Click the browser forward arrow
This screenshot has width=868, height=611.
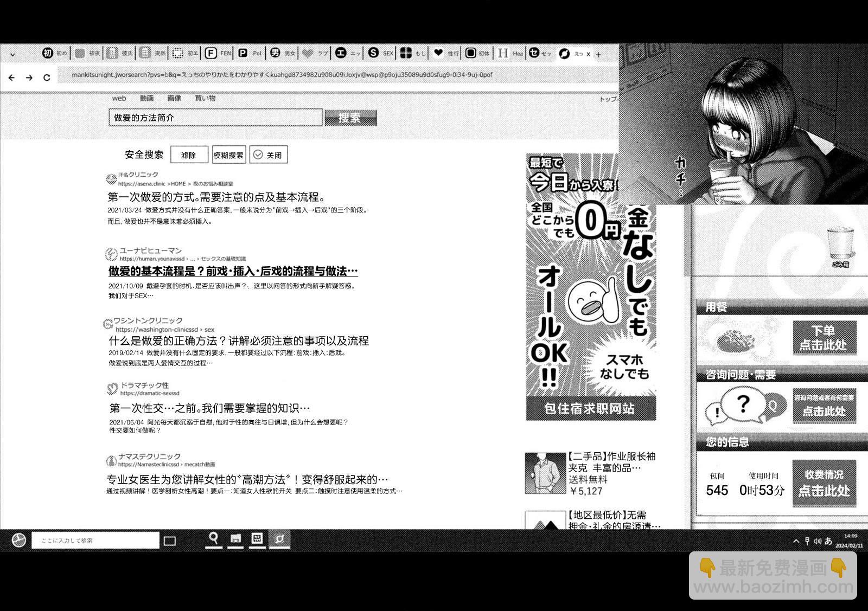point(29,78)
